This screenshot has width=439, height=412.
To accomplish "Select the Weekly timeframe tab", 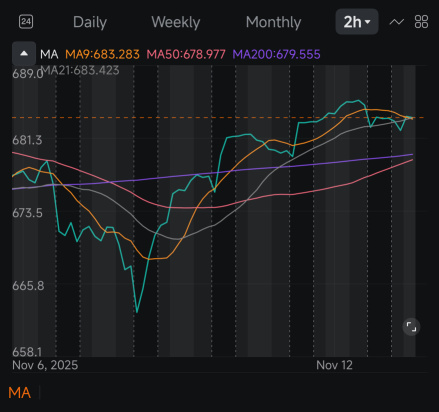I will 176,22.
